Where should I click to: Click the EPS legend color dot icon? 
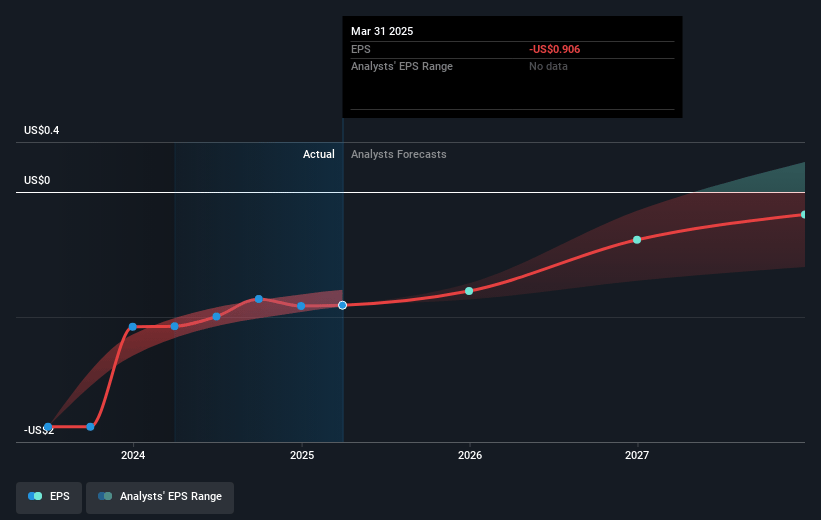click(35, 496)
